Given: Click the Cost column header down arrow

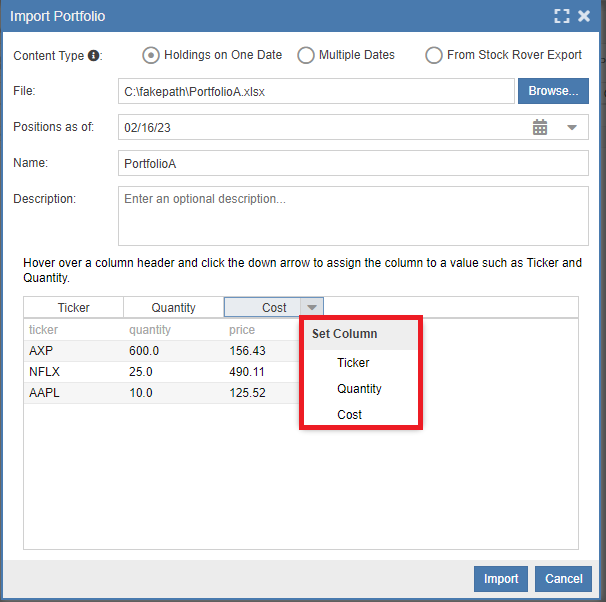Looking at the screenshot, I should pos(312,308).
